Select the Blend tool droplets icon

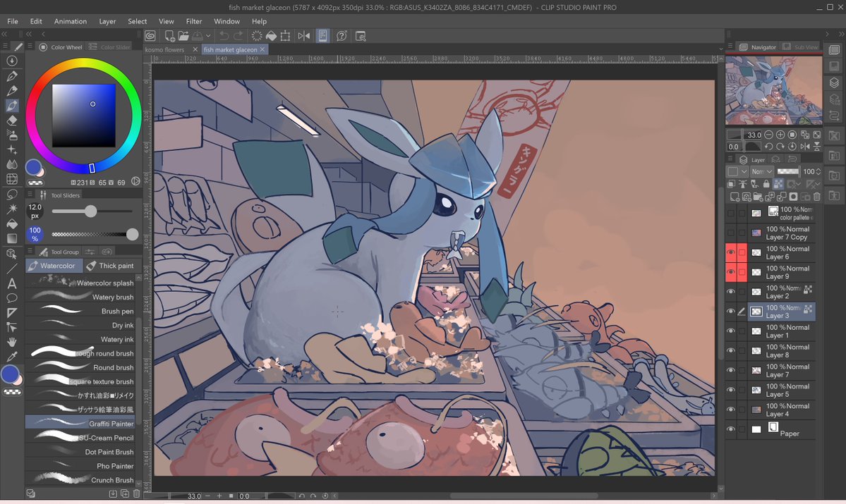(x=12, y=164)
